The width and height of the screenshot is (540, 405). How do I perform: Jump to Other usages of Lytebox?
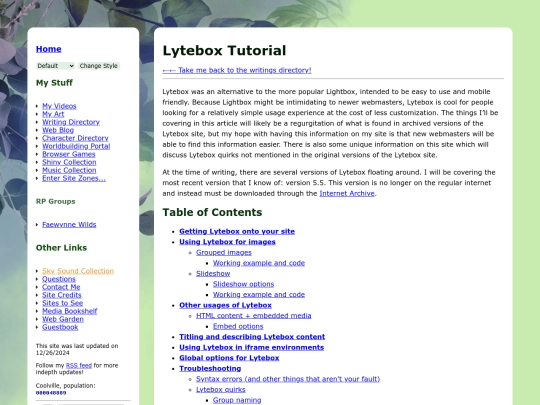pos(225,305)
